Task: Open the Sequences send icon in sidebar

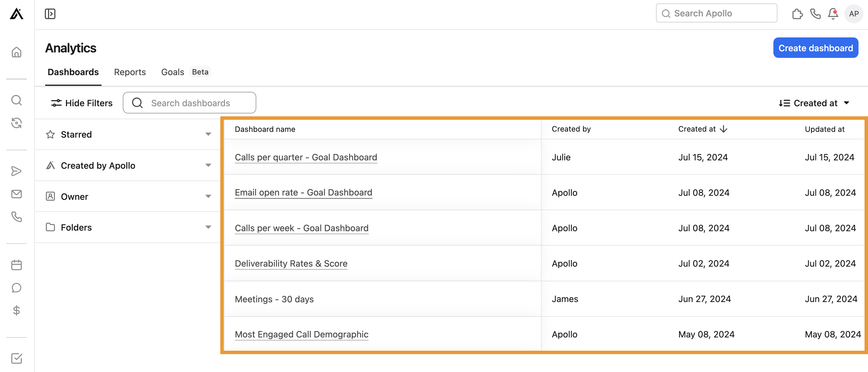Action: [16, 171]
